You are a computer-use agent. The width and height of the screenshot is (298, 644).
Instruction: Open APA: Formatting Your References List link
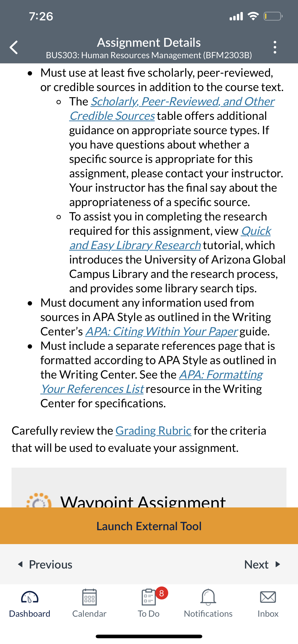(151, 381)
